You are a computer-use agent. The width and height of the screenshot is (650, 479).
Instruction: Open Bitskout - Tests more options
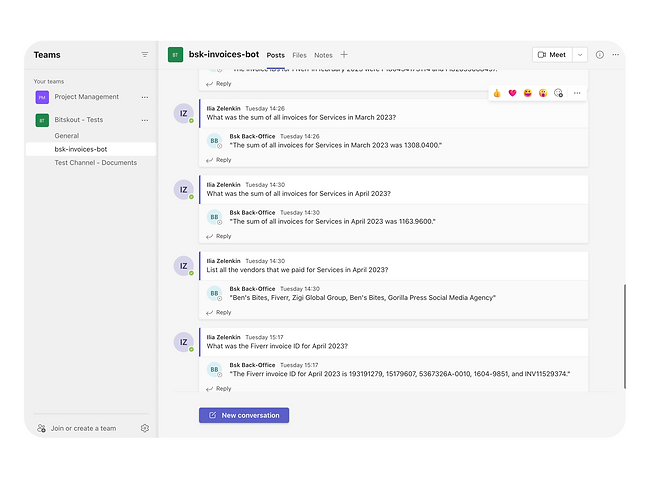pos(145,120)
